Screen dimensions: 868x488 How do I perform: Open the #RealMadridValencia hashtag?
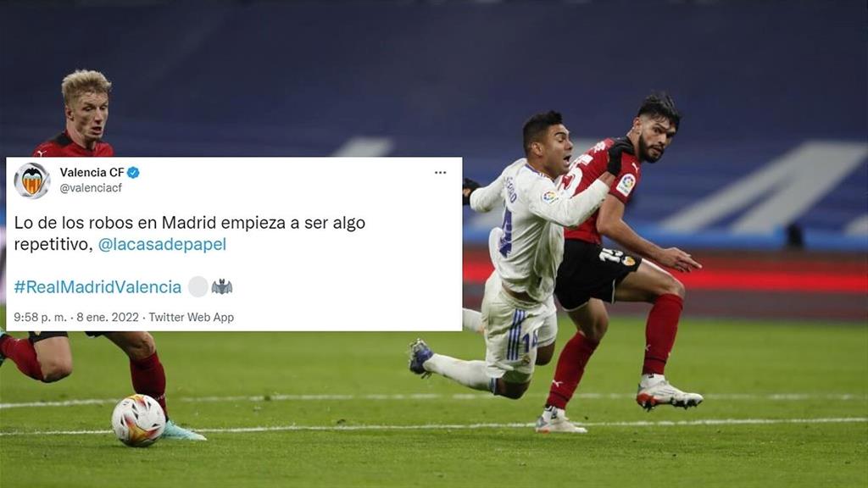click(x=97, y=286)
